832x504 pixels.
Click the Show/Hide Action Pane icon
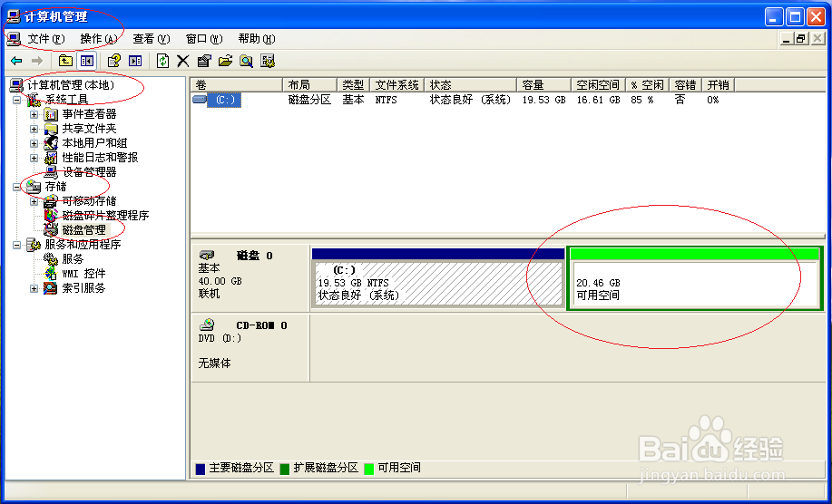[x=135, y=61]
